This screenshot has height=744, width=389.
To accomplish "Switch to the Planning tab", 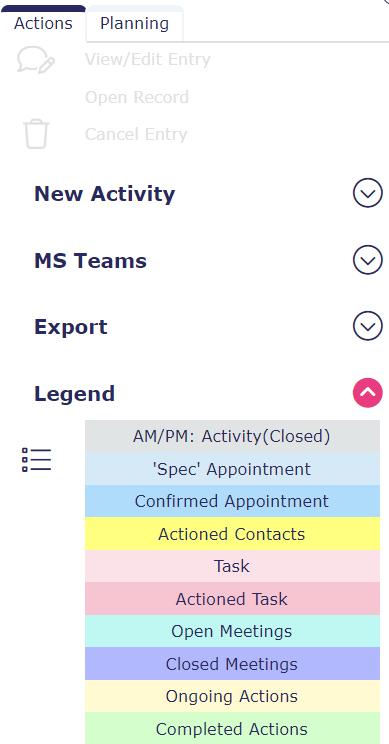I will 135,24.
